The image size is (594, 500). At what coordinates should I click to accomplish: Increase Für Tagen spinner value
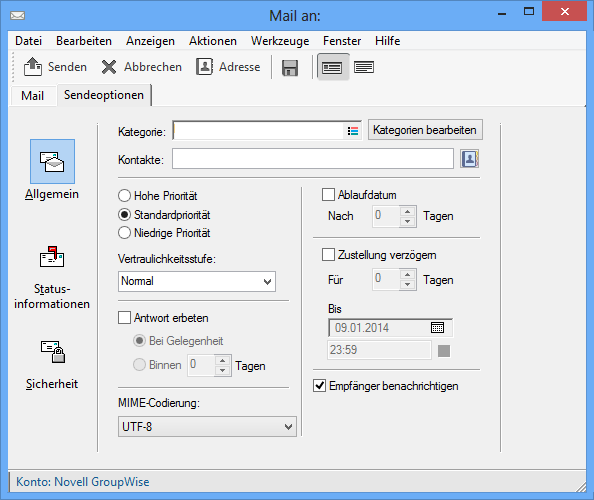408,275
